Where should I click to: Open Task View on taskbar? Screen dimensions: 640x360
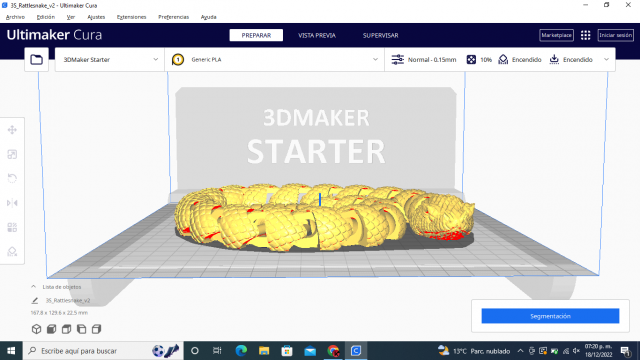point(217,351)
